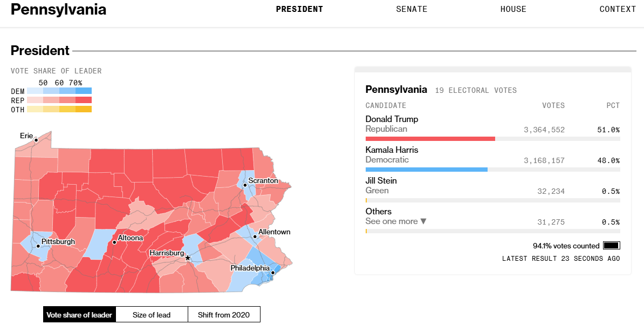Click the Pittsburgh city dot marker
This screenshot has height=331, width=644.
[x=38, y=246]
